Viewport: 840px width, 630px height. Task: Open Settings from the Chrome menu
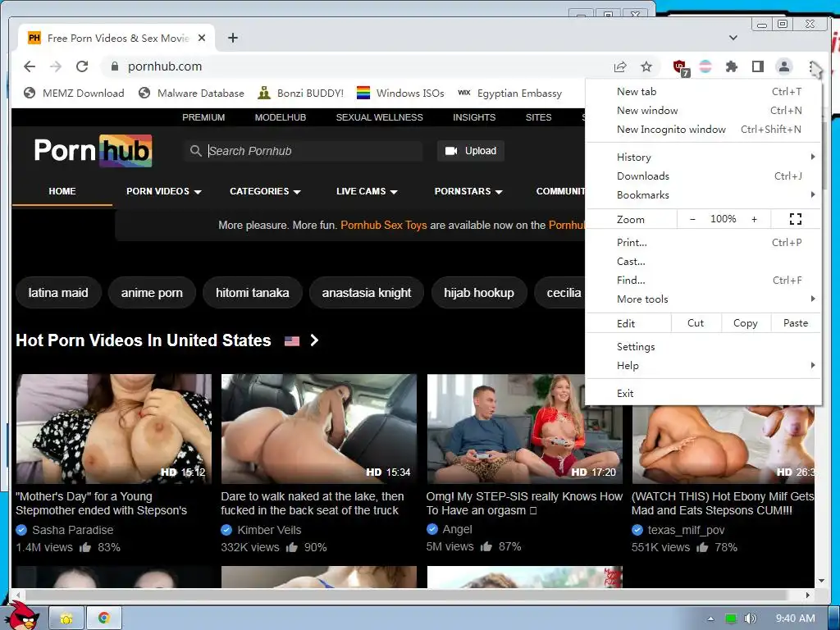pyautogui.click(x=703, y=347)
